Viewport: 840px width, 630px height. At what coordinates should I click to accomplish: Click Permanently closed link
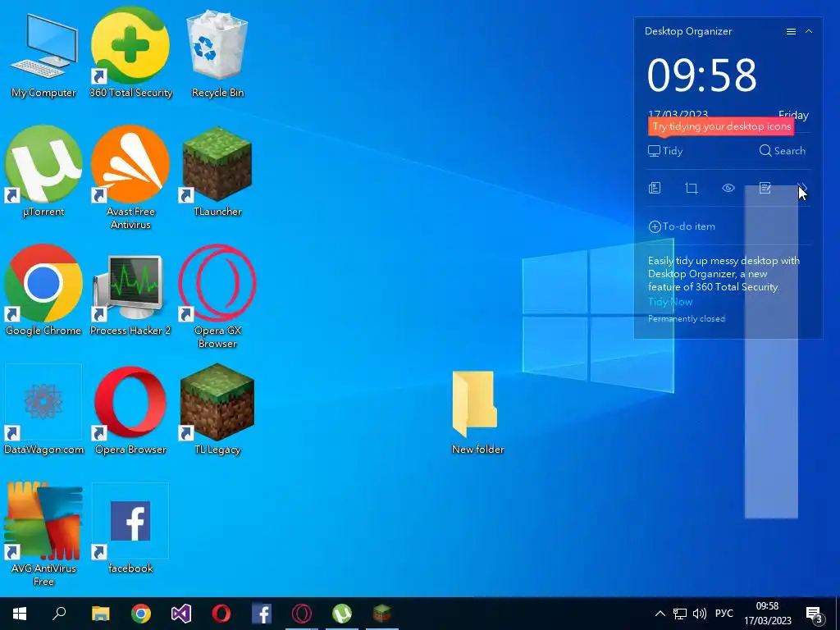pos(687,319)
